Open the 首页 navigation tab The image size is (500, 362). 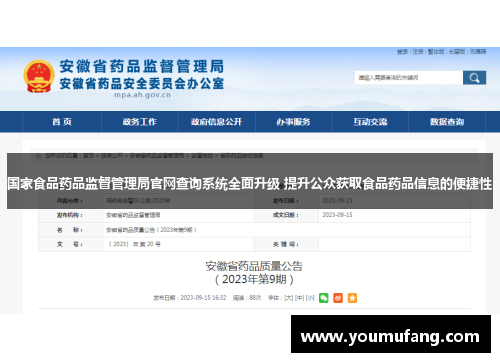[62, 122]
